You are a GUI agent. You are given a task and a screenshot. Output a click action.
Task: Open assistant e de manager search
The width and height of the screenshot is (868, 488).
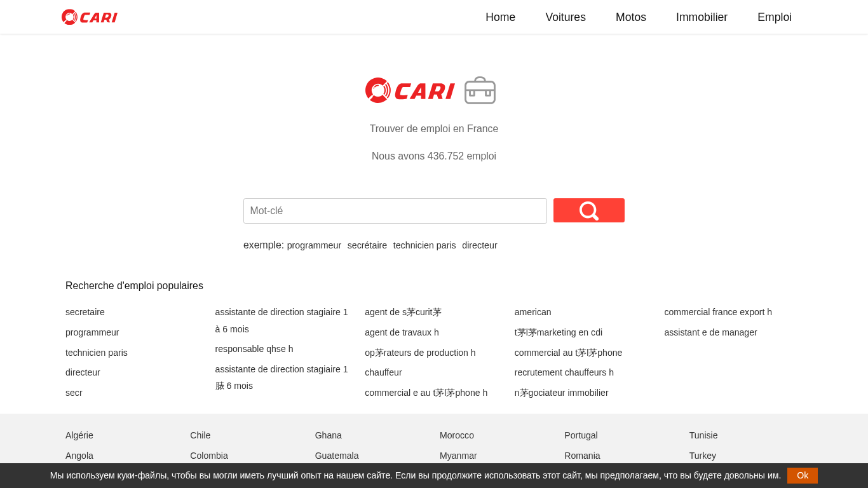pos(710,332)
